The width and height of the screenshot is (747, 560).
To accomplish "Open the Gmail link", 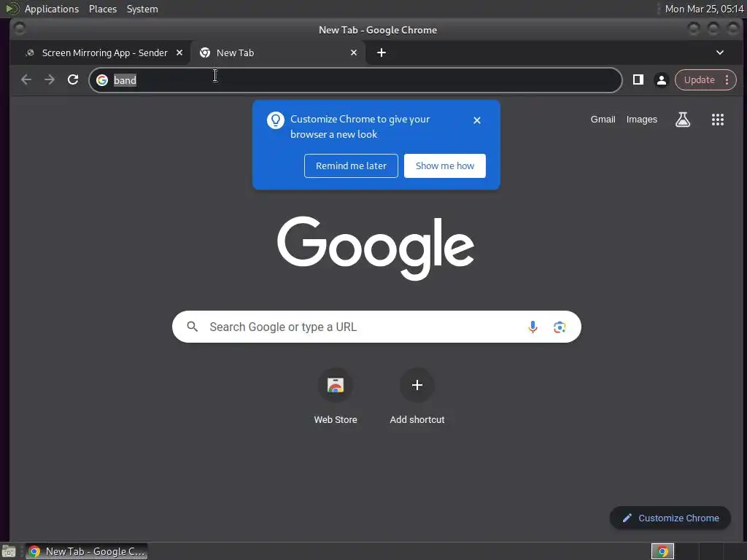I will (603, 120).
